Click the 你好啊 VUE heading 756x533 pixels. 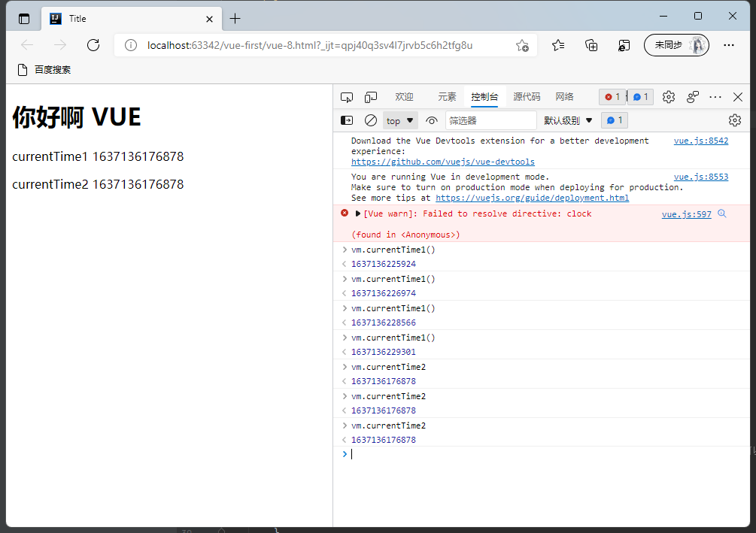point(76,117)
